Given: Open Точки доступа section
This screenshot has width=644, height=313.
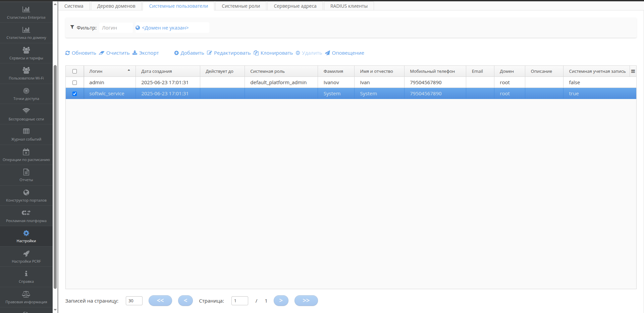Looking at the screenshot, I should pyautogui.click(x=26, y=94).
